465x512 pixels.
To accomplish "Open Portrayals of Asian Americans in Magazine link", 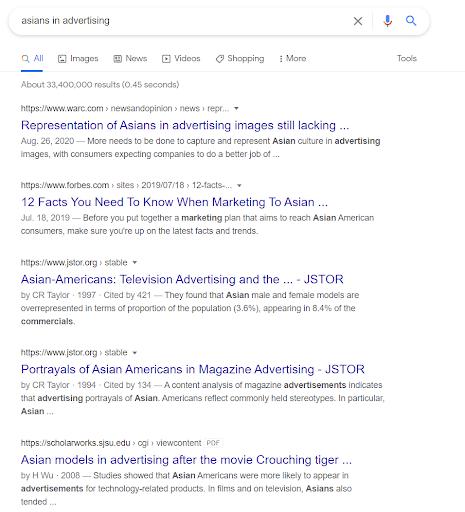I will [193, 369].
